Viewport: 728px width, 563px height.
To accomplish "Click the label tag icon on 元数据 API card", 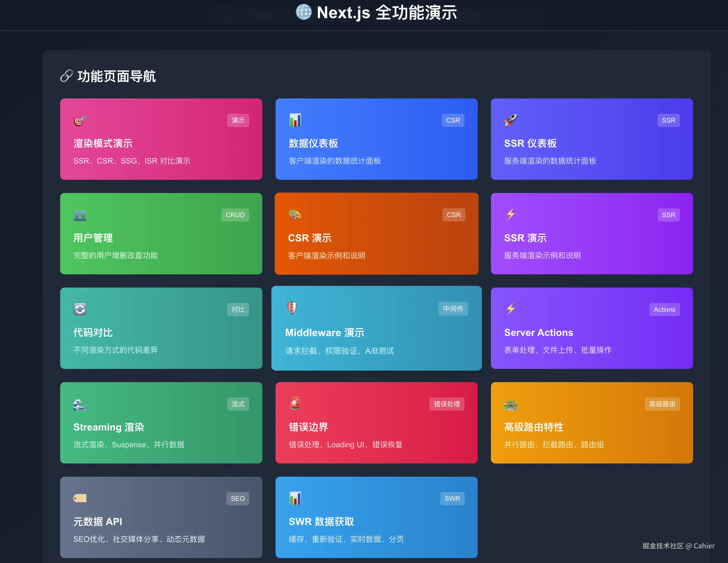I will 80,498.
